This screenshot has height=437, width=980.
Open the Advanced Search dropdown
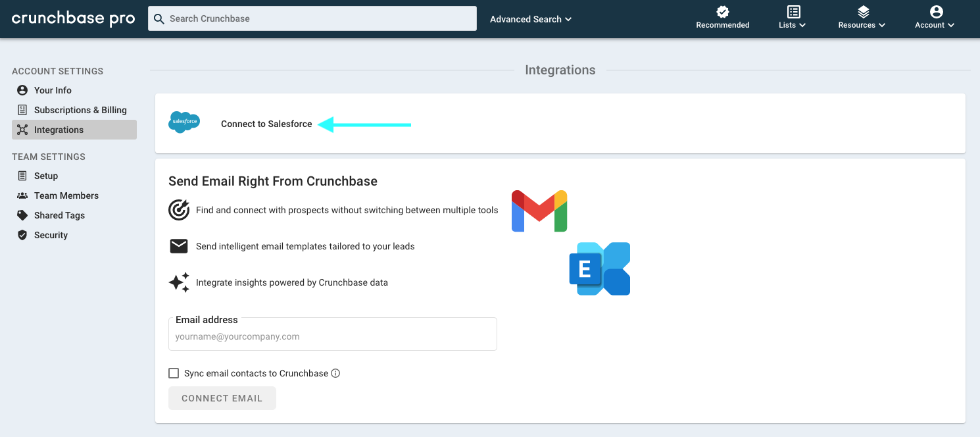[x=530, y=19]
